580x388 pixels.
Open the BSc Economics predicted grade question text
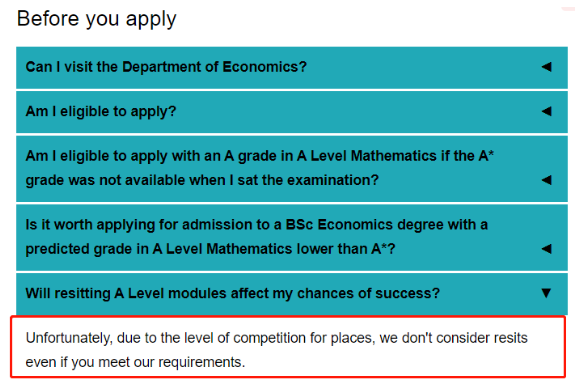pyautogui.click(x=257, y=237)
